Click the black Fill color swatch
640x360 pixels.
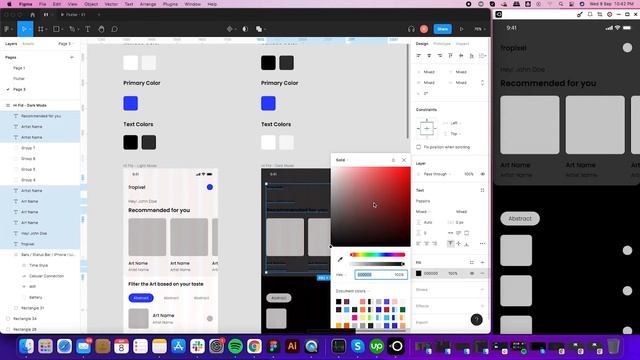click(418, 273)
